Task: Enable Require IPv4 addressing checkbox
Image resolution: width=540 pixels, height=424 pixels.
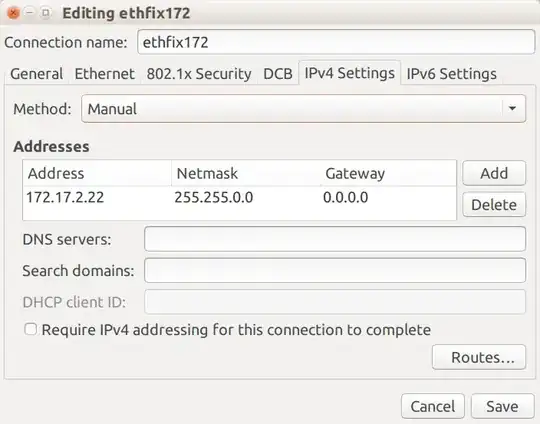Action: pyautogui.click(x=31, y=329)
